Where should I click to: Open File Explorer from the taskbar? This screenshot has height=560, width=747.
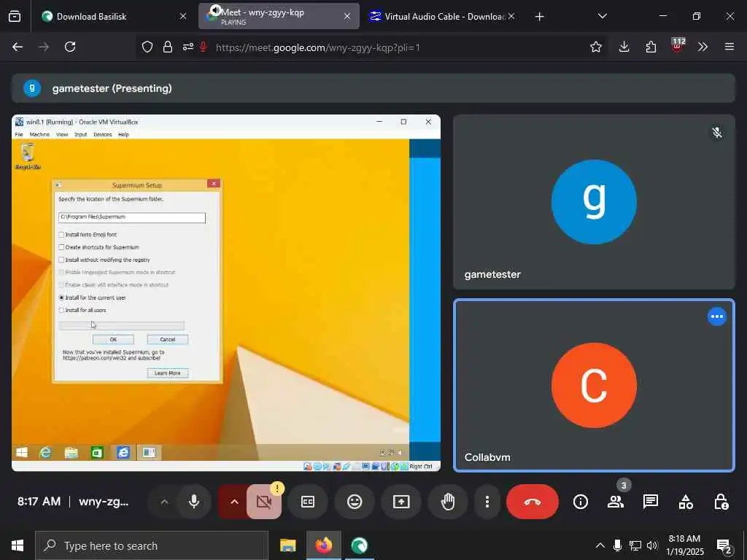[287, 545]
